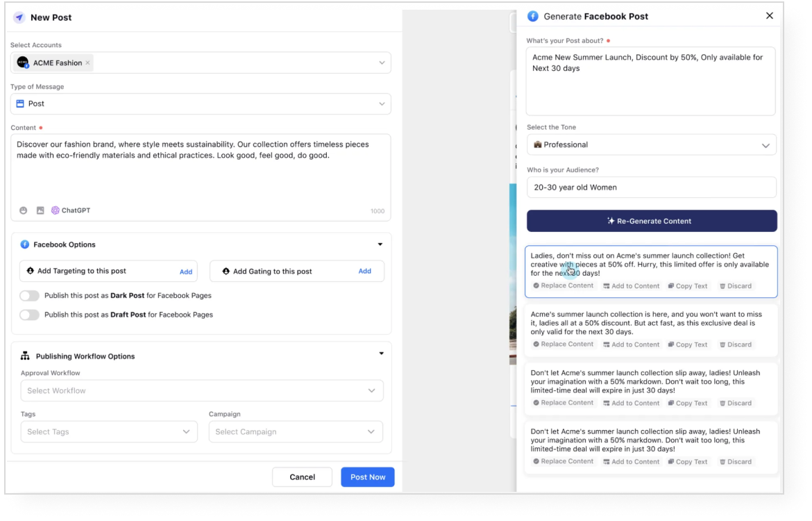Click Add link for Gating
This screenshot has width=812, height=521.
point(364,271)
